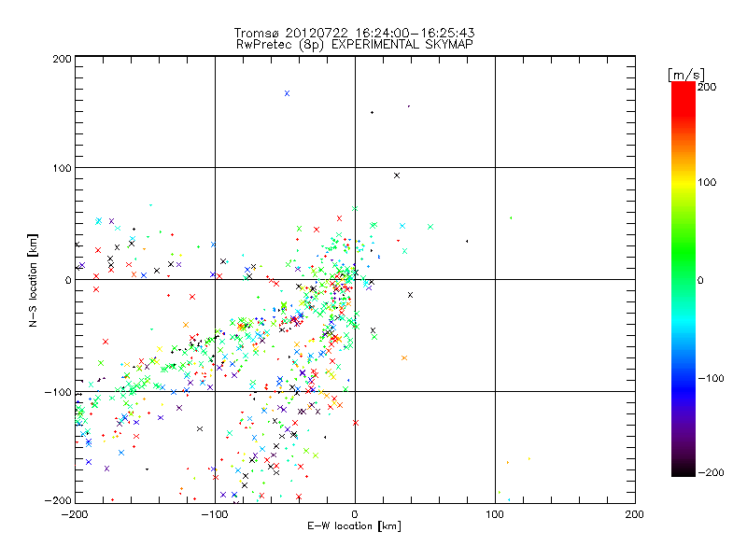Click the colorbar tick label "200"
This screenshot has height=560, width=747.
coord(707,87)
